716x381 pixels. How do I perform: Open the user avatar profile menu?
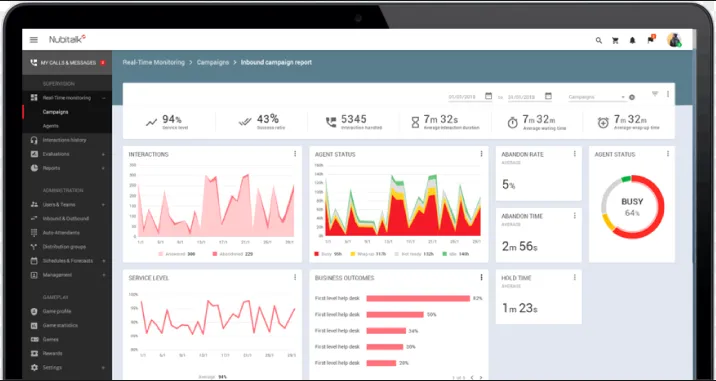[x=674, y=40]
